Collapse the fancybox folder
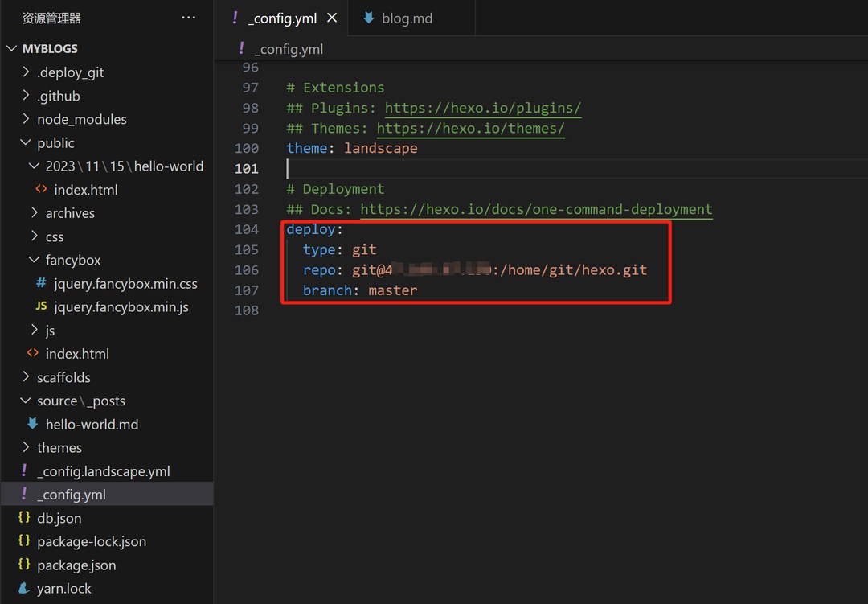The width and height of the screenshot is (868, 604). (34, 260)
